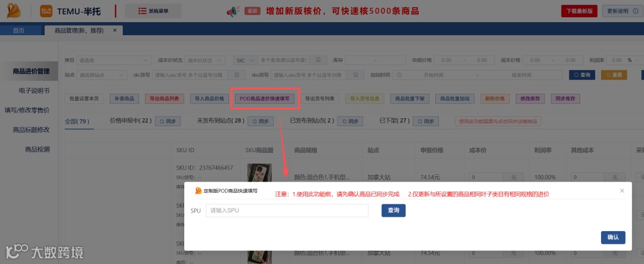
Task: Click the 申报价格 minimum value field
Action: 445,60
